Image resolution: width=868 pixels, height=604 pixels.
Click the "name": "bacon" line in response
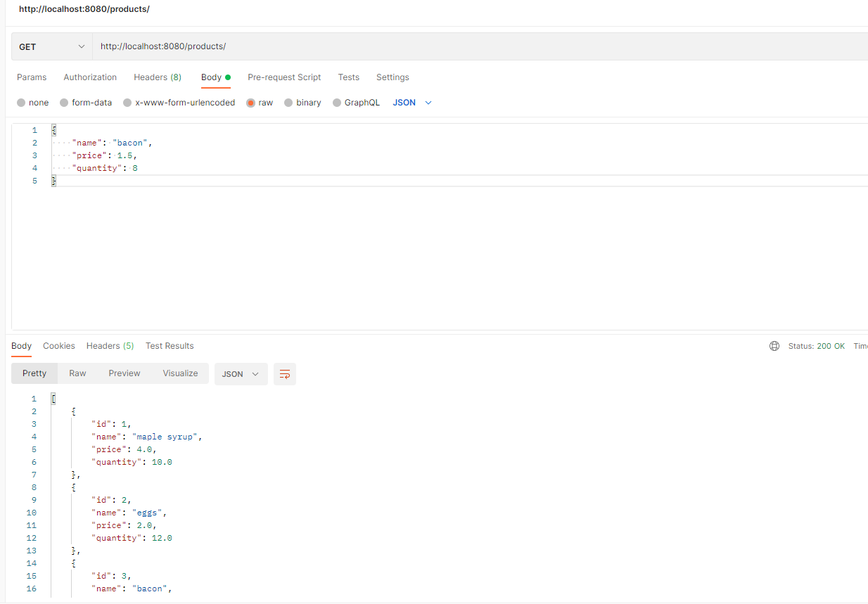(x=132, y=589)
